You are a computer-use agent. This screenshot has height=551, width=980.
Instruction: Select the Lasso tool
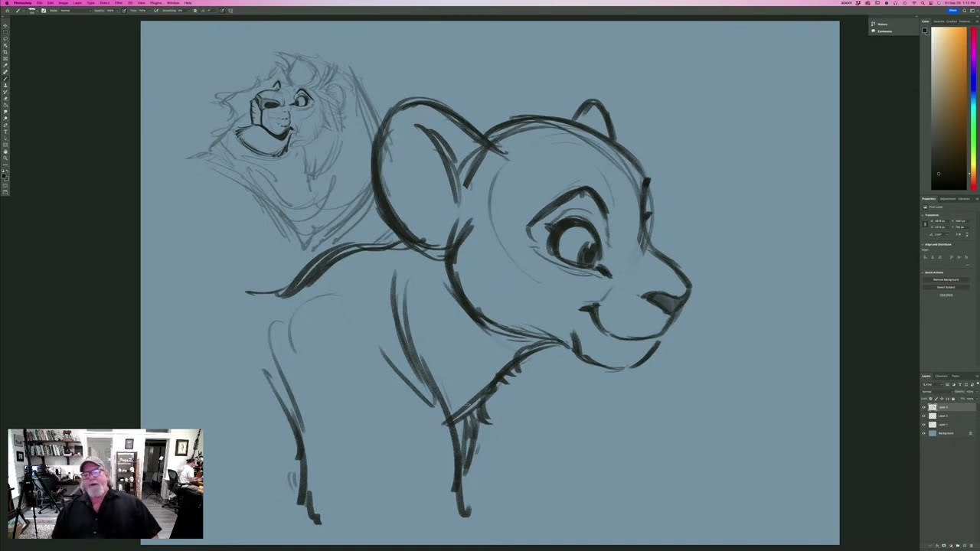click(x=5, y=38)
